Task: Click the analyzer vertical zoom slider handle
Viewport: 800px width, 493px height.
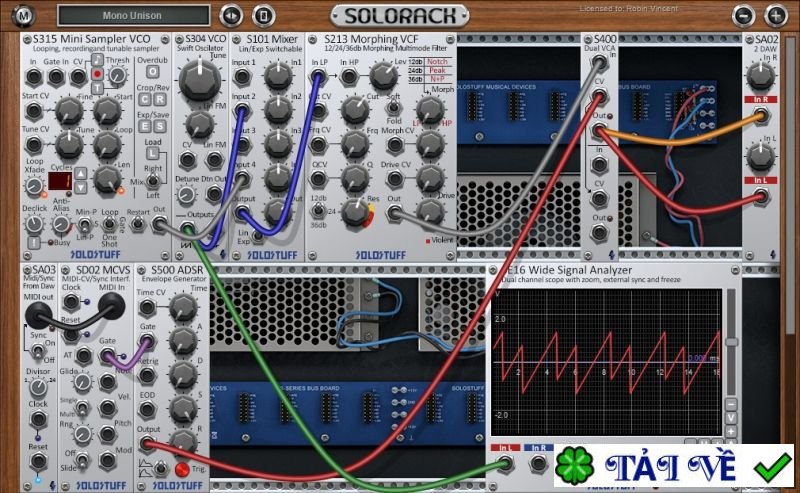Action: [x=732, y=342]
